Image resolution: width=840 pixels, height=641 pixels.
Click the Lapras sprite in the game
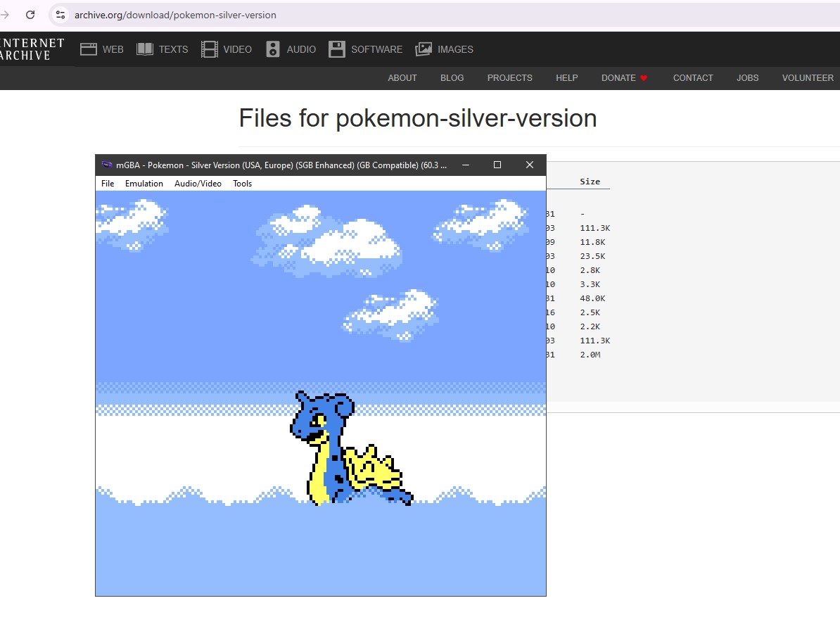coord(352,448)
